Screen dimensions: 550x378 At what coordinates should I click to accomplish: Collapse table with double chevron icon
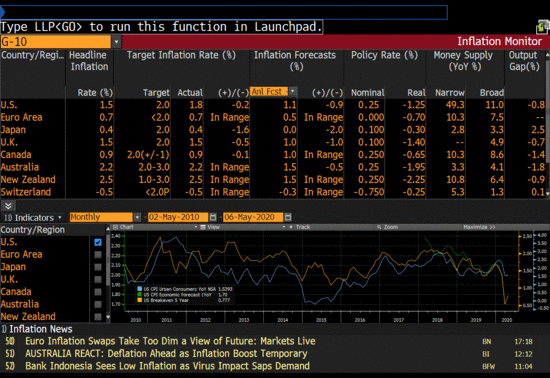click(x=8, y=205)
